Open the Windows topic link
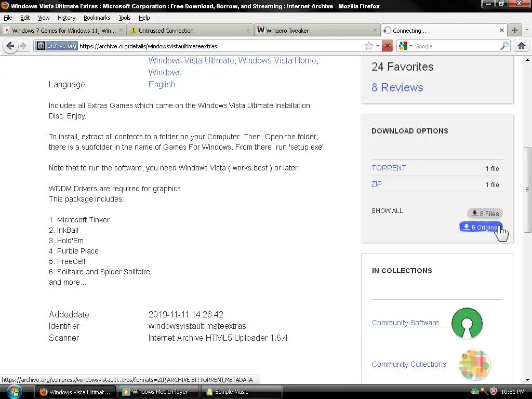532x399 pixels. pyautogui.click(x=165, y=72)
